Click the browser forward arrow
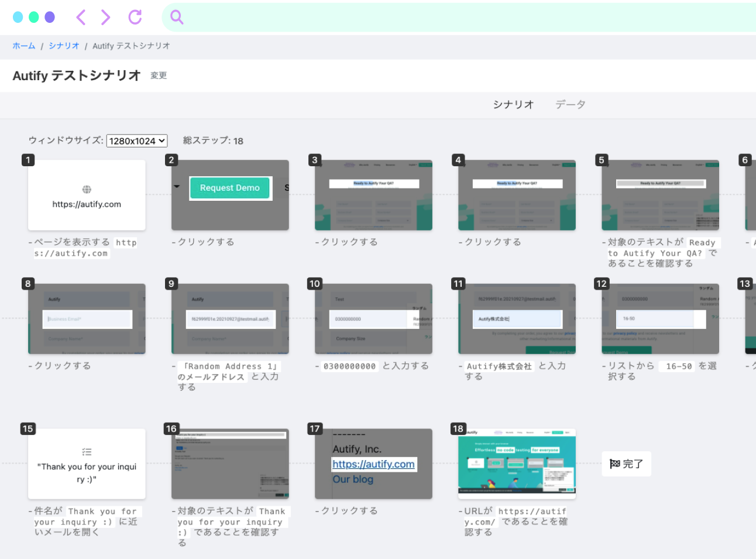 pyautogui.click(x=105, y=18)
